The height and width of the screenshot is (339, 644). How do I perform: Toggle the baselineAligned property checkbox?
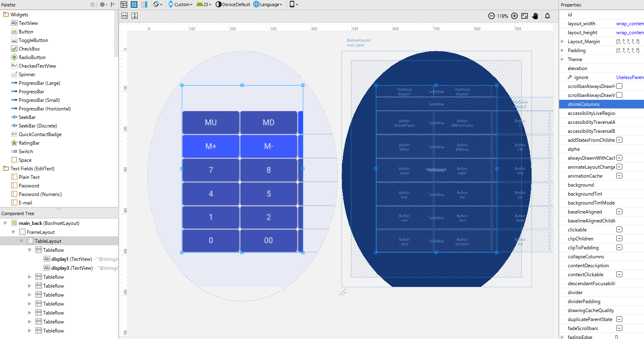(x=619, y=211)
